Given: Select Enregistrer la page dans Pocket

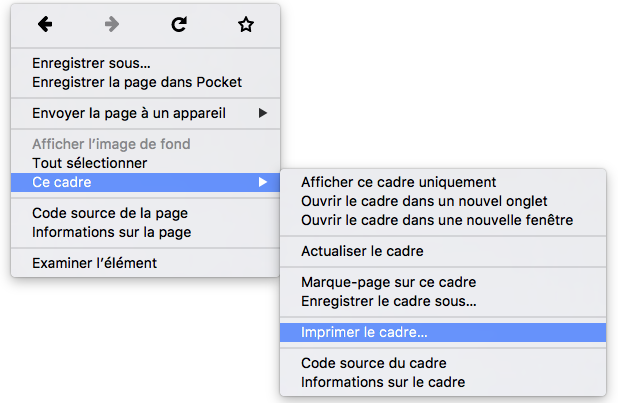Looking at the screenshot, I should pyautogui.click(x=137, y=82).
